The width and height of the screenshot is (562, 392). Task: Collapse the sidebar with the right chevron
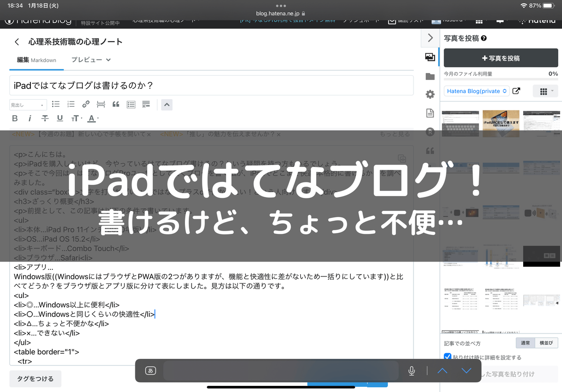click(430, 38)
